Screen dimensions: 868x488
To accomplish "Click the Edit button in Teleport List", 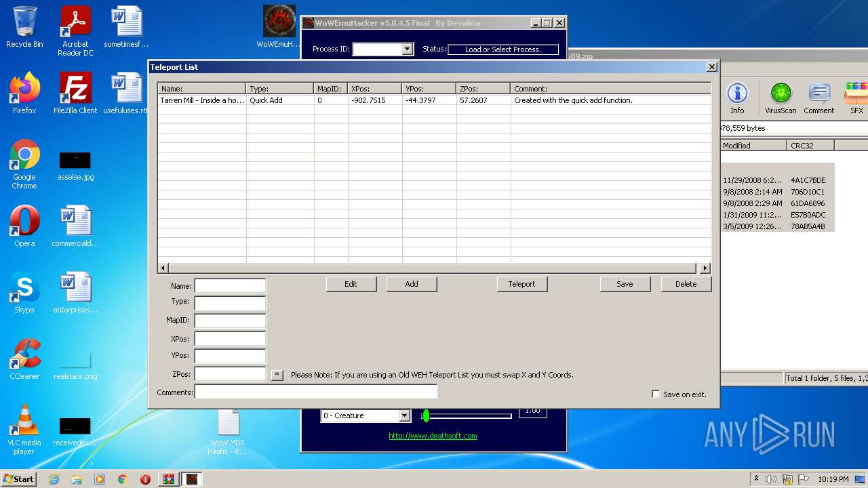I will pos(351,284).
